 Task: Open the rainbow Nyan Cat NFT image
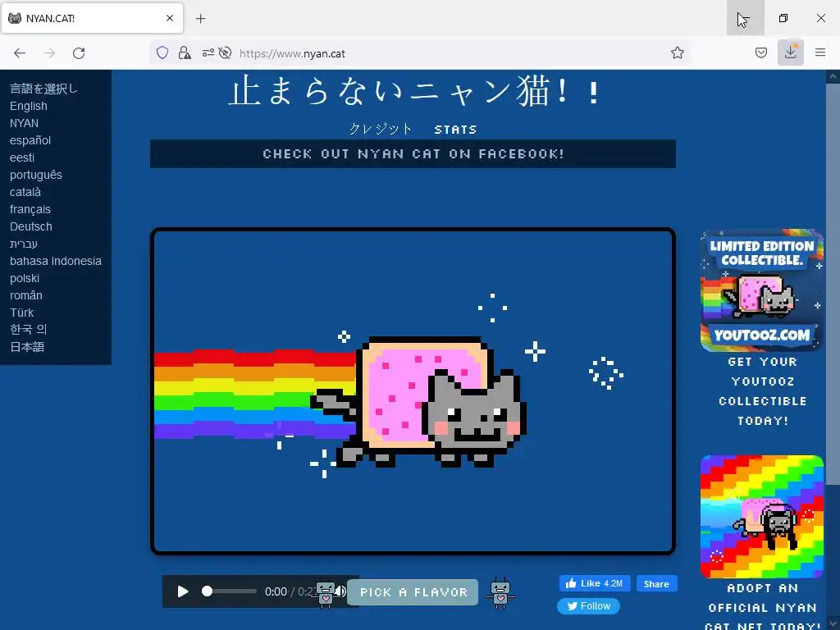pyautogui.click(x=762, y=517)
